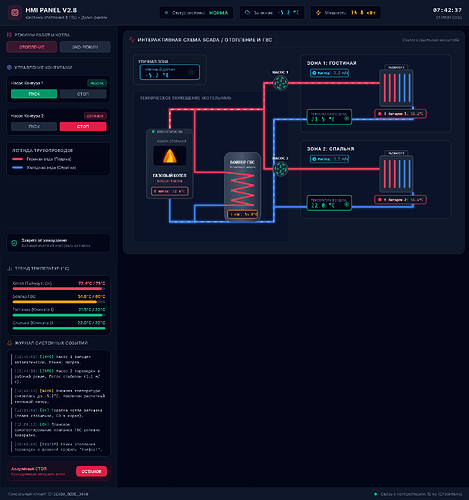Click the Бойлер ГВС tank coil
The height and width of the screenshot is (500, 469).
pos(242,189)
